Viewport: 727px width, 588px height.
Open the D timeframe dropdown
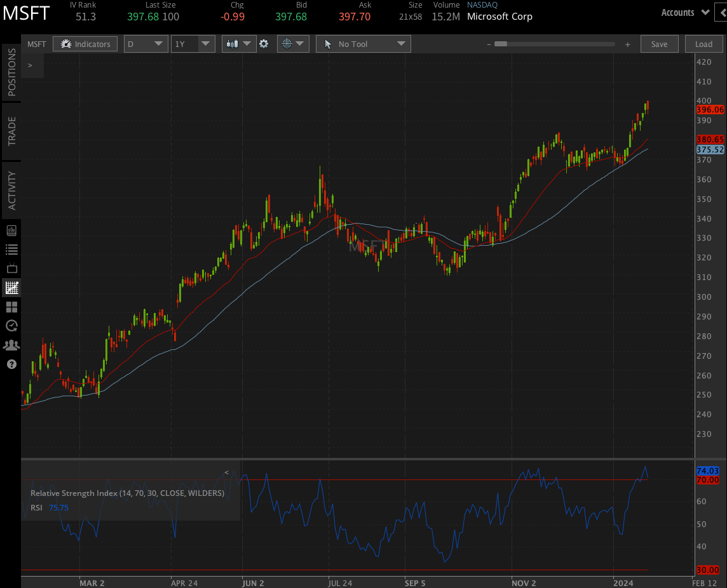146,44
